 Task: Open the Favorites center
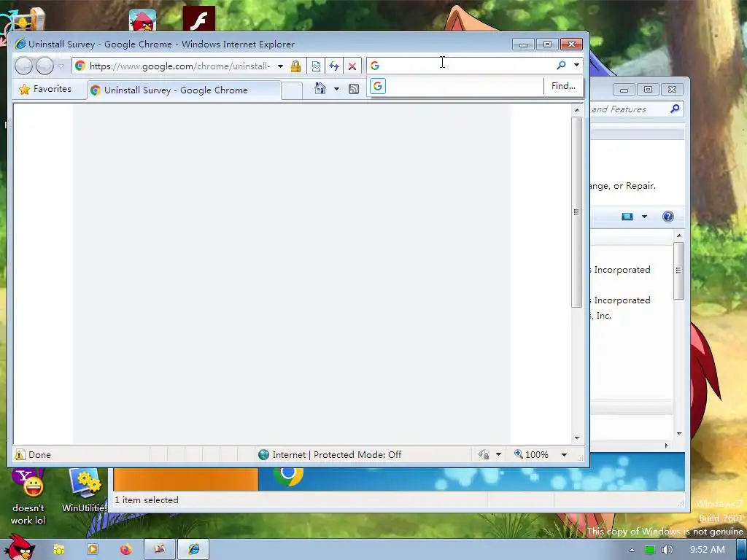tap(44, 89)
